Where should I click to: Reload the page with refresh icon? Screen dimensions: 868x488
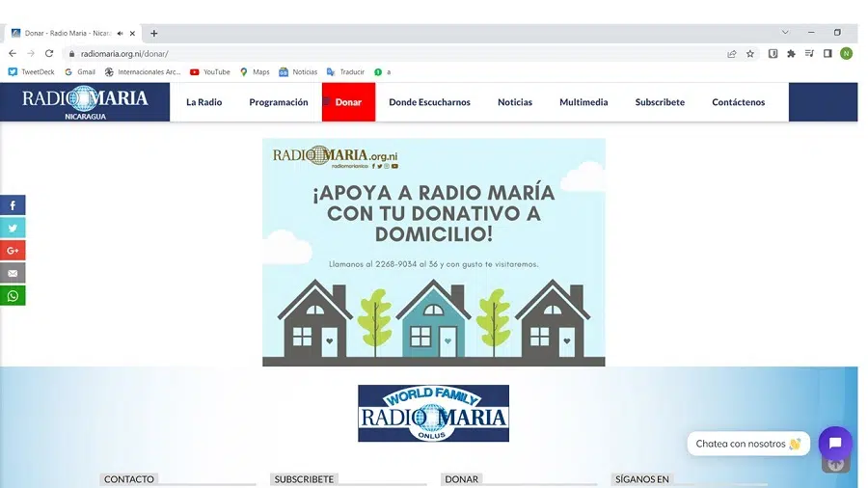coord(49,54)
